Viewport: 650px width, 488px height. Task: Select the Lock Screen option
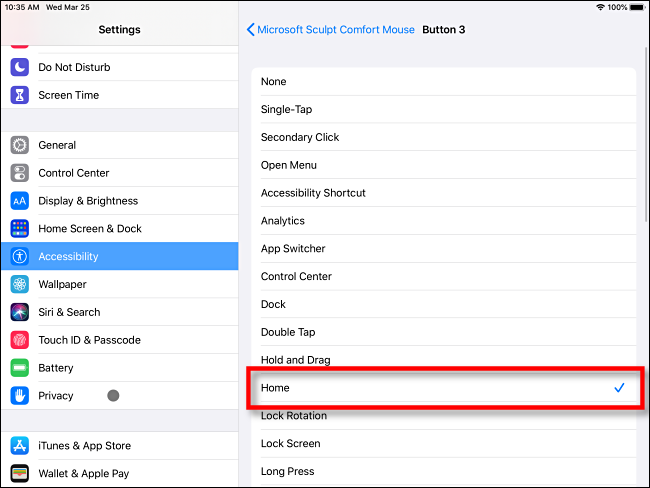click(x=441, y=444)
